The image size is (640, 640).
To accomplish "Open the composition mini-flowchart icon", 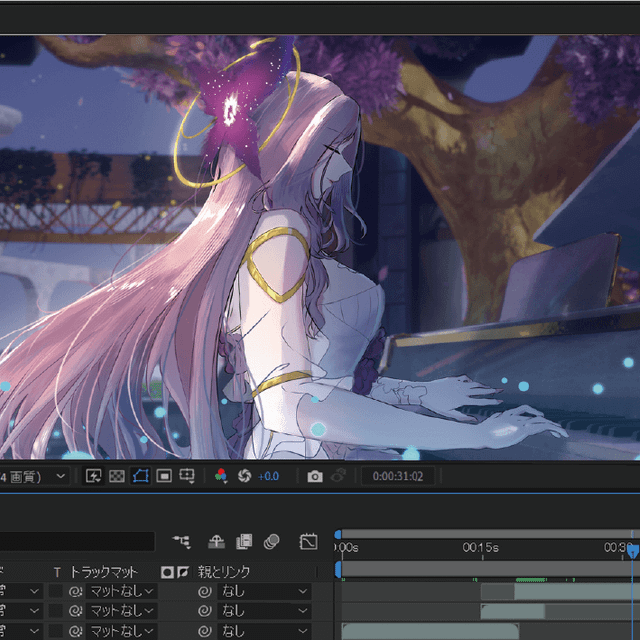I will pos(181,542).
